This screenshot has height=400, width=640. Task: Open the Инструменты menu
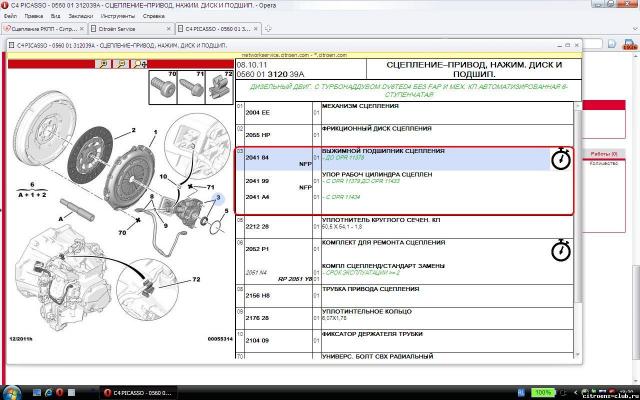(x=117, y=16)
